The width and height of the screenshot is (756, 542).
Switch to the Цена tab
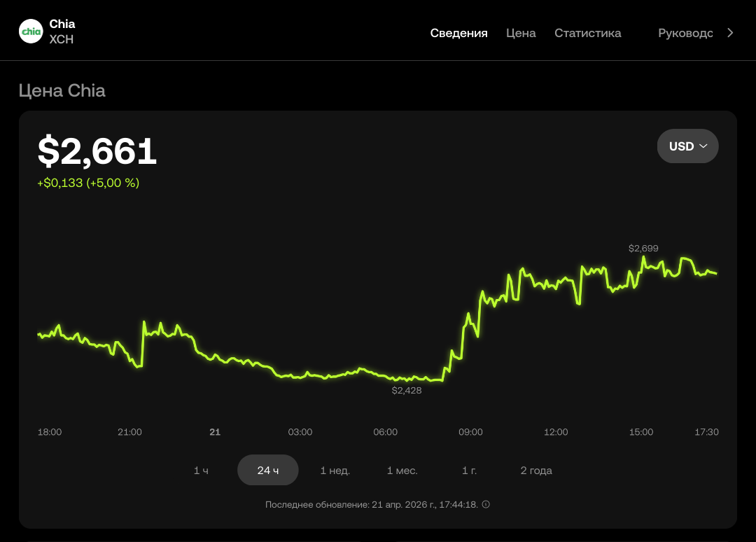521,33
